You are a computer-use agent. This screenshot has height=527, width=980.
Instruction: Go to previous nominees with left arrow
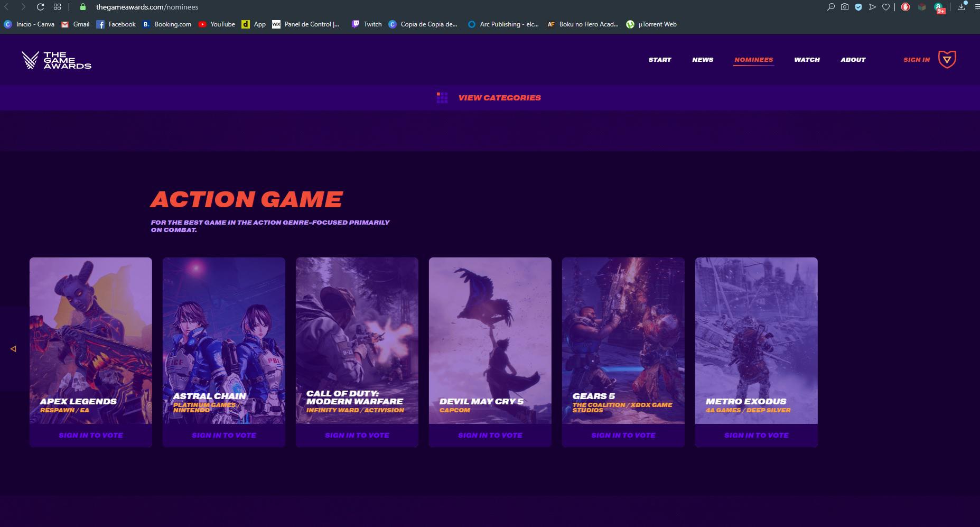13,349
